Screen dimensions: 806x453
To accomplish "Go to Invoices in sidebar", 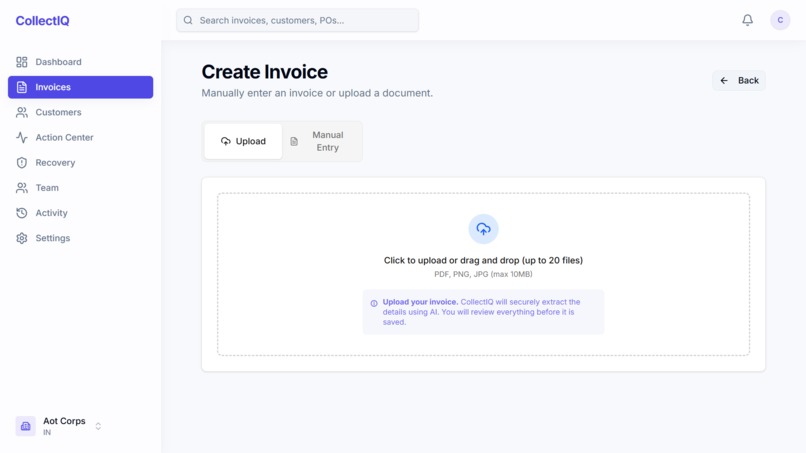I will tap(80, 87).
